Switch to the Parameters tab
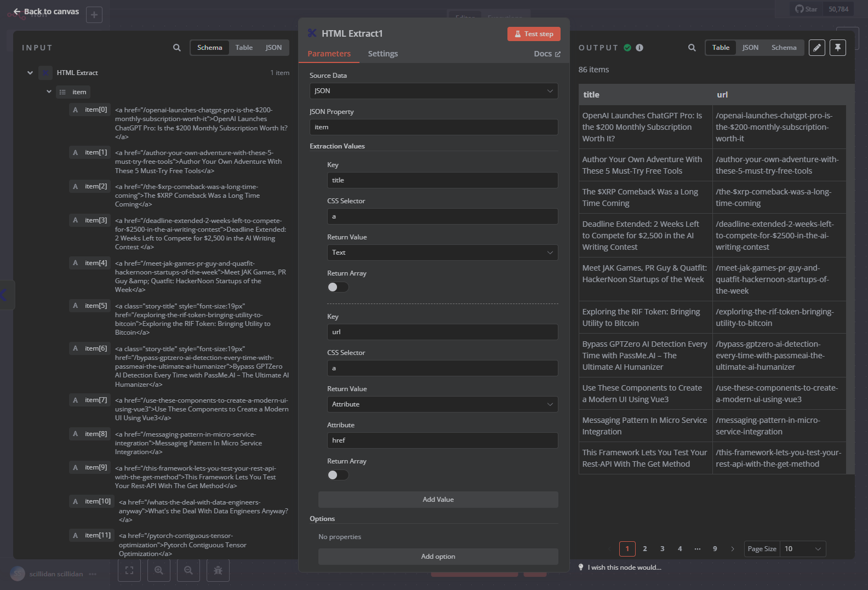This screenshot has height=590, width=868. click(x=329, y=54)
